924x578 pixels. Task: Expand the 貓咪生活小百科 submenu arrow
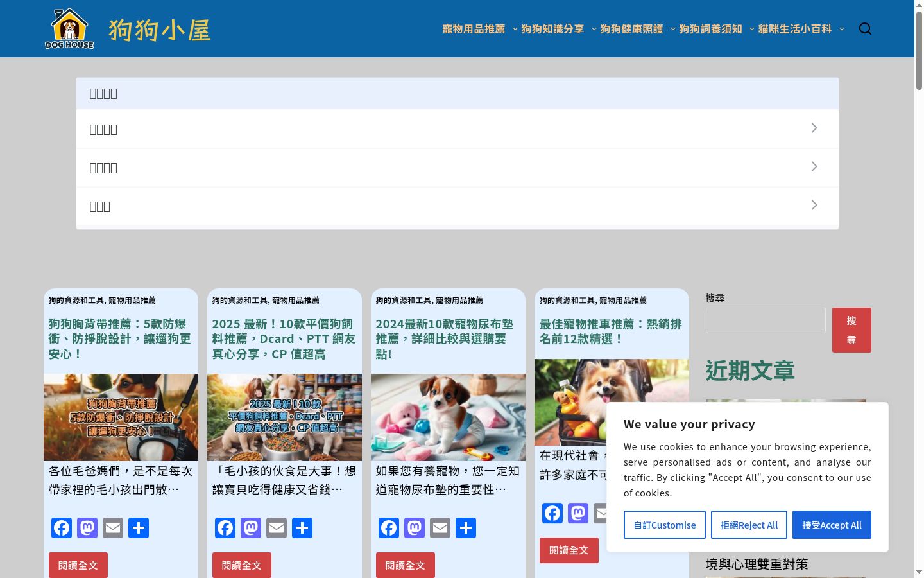click(x=842, y=29)
